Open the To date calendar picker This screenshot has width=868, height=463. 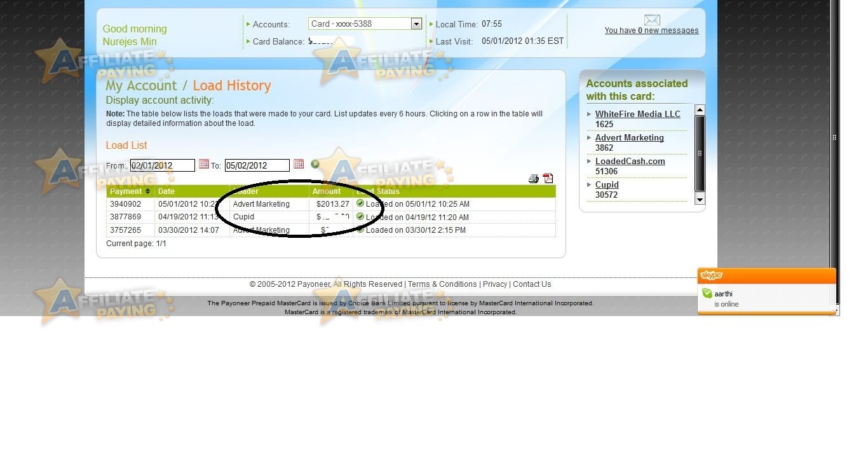coord(299,164)
